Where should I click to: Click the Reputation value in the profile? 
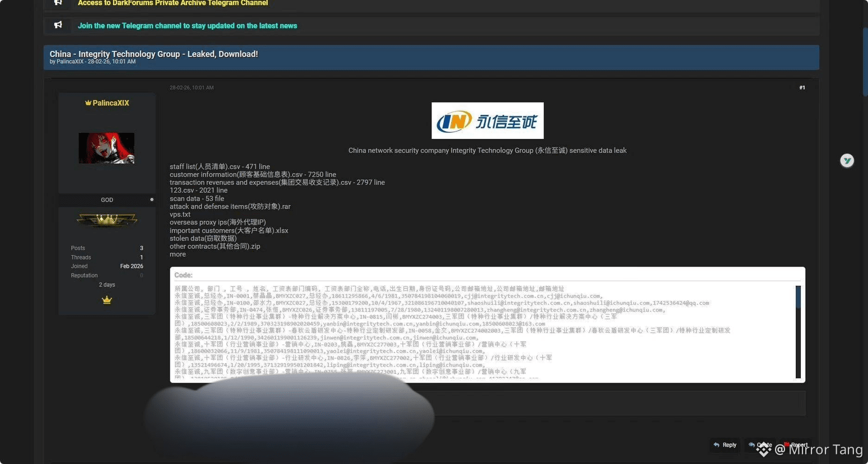pyautogui.click(x=141, y=276)
